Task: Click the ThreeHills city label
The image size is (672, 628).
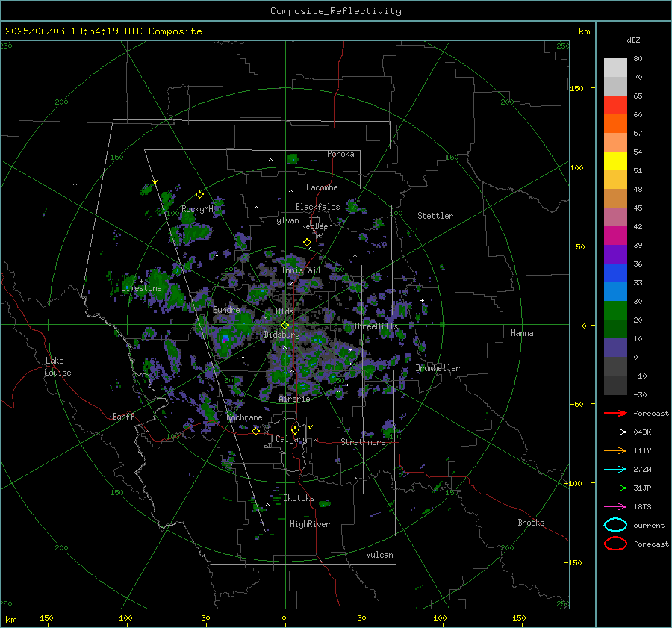Action: tap(376, 326)
